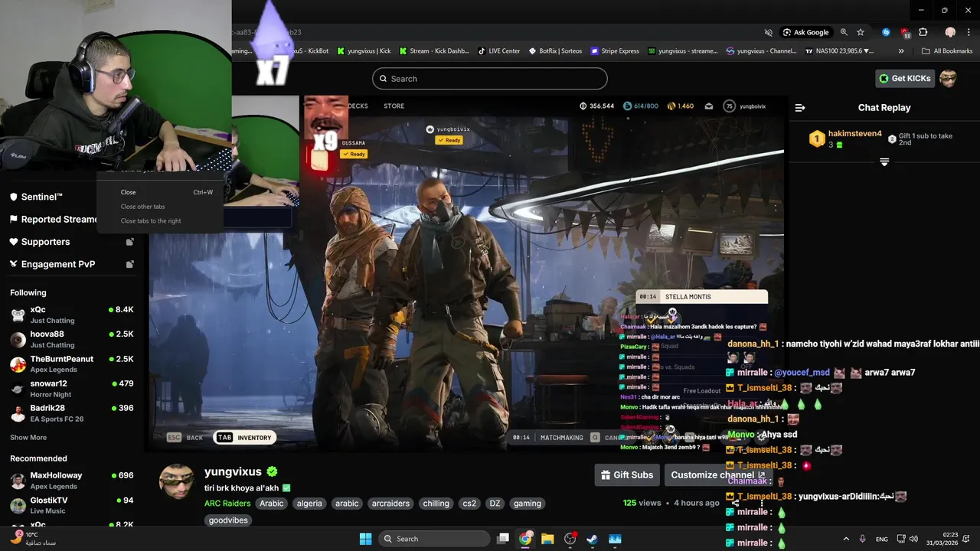Open the BotRix | Sorteos bookmark

pos(555,51)
